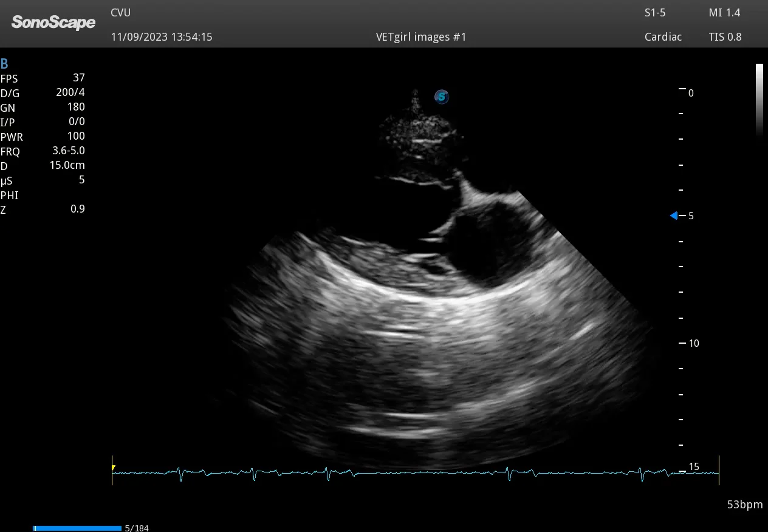Viewport: 768px width, 532px height.
Task: Click the blue S probe orientation marker
Action: [442, 97]
